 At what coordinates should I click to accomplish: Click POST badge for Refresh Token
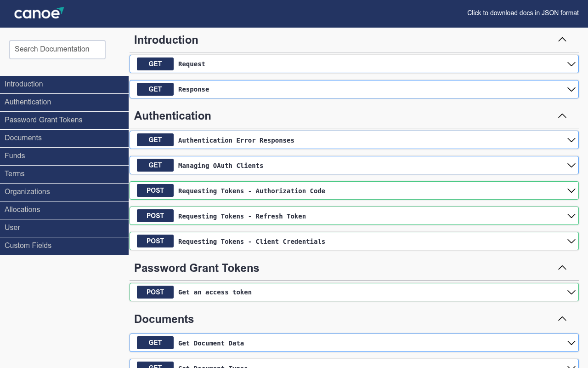(x=155, y=216)
